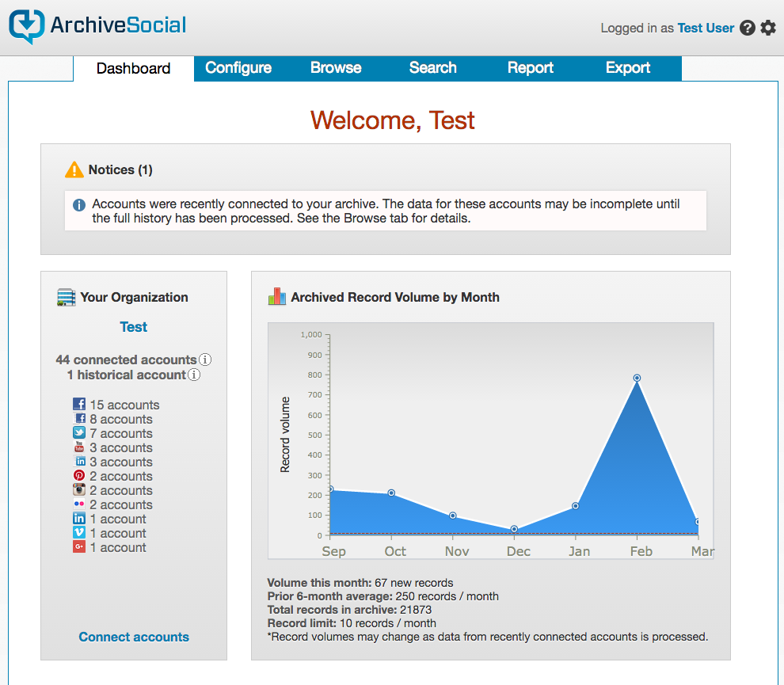The width and height of the screenshot is (784, 685).
Task: Click the Notices warning triangle icon
Action: coord(74,170)
